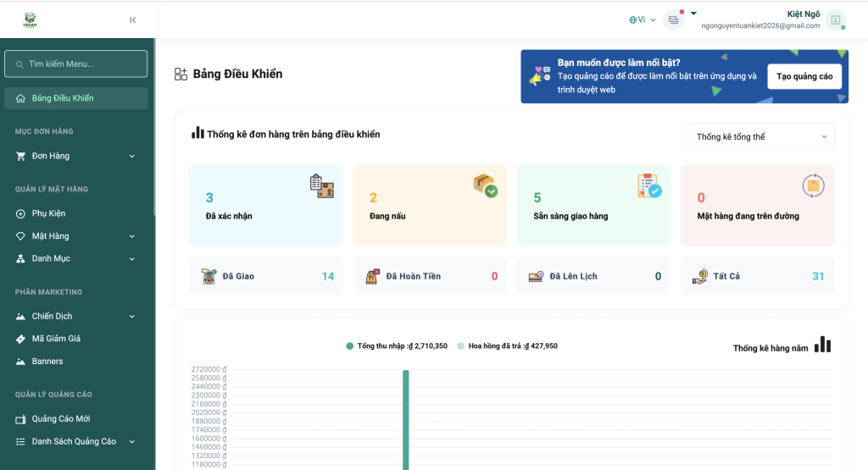Click the Đang nấu box icon
The width and height of the screenshot is (868, 470).
click(x=485, y=185)
